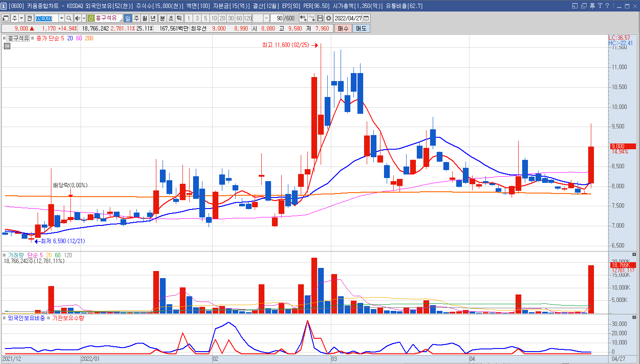
Task: Click the chart layout icon at toolbar start
Action: point(6,18)
